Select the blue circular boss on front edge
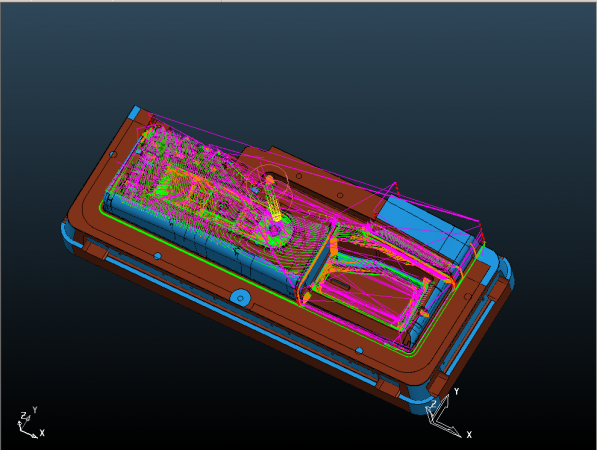The image size is (597, 450). 240,297
